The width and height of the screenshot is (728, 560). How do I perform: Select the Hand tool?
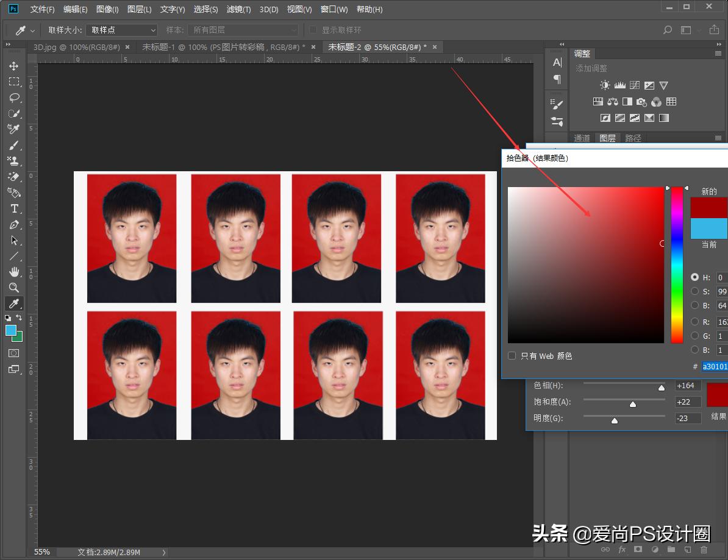(13, 272)
